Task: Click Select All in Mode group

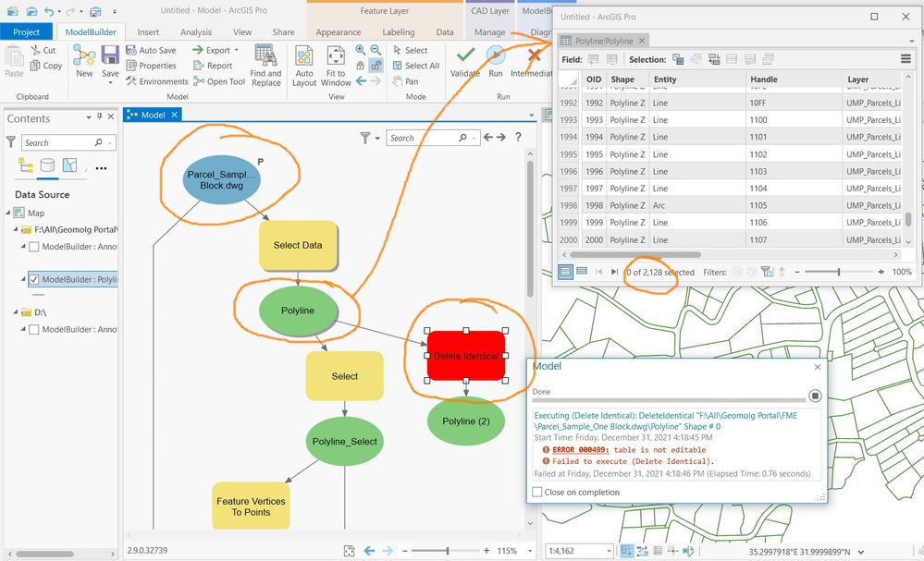Action: 416,66
